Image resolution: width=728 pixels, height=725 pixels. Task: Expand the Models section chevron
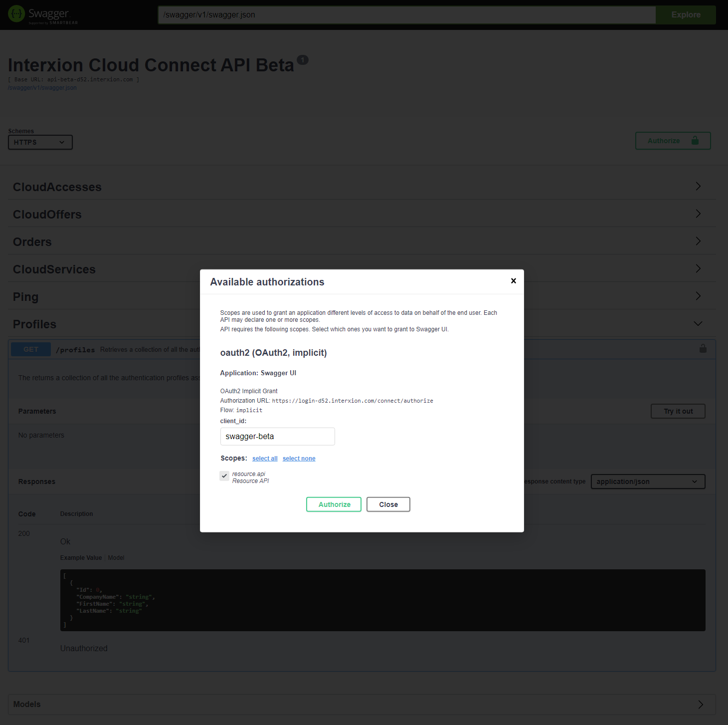pyautogui.click(x=701, y=705)
